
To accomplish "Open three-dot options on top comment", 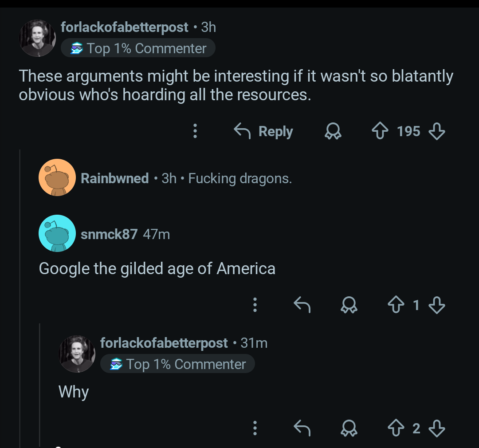I will tap(195, 131).
